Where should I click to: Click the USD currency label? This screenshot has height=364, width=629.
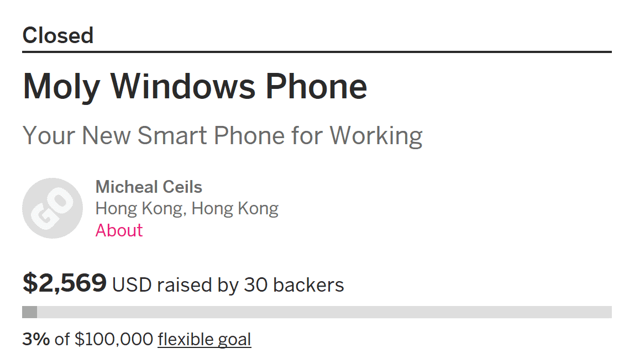pyautogui.click(x=132, y=284)
